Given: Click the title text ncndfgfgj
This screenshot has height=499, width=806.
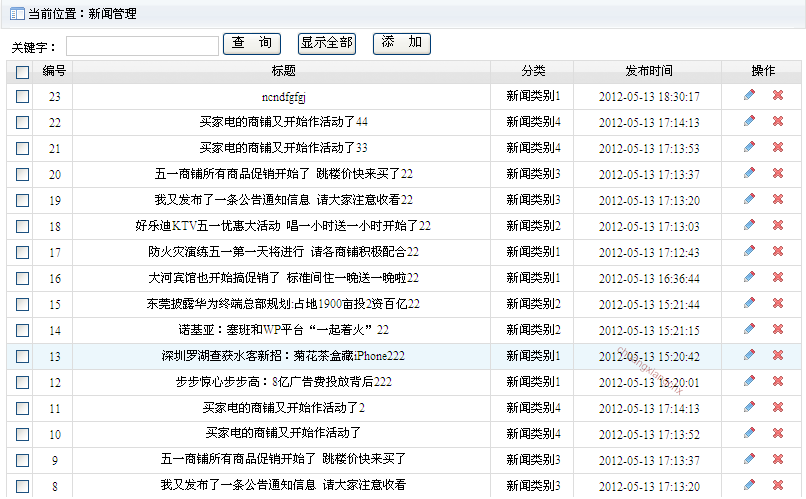Looking at the screenshot, I should [283, 97].
